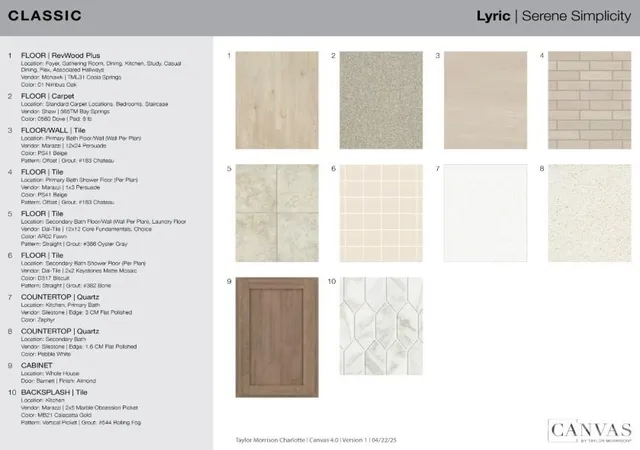Click the Canvas by Taylor Morrison logo
Image resolution: width=640 pixels, height=450 pixels.
tap(590, 431)
